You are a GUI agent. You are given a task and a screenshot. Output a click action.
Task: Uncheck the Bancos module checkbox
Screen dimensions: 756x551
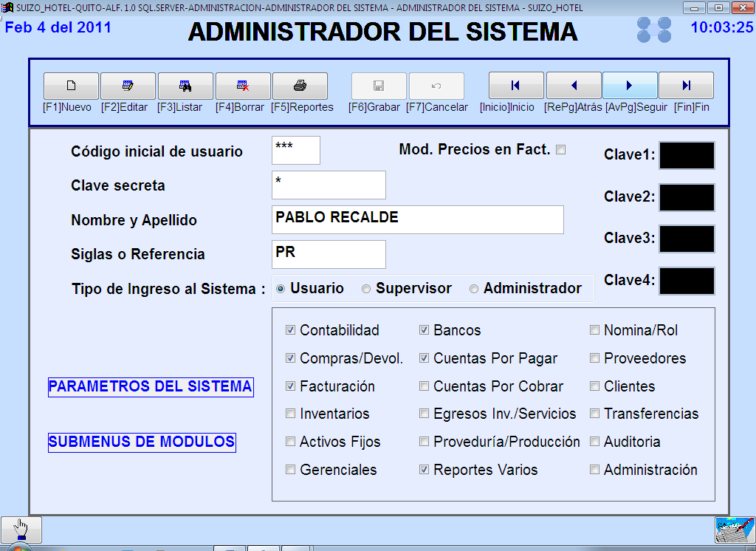pos(425,331)
